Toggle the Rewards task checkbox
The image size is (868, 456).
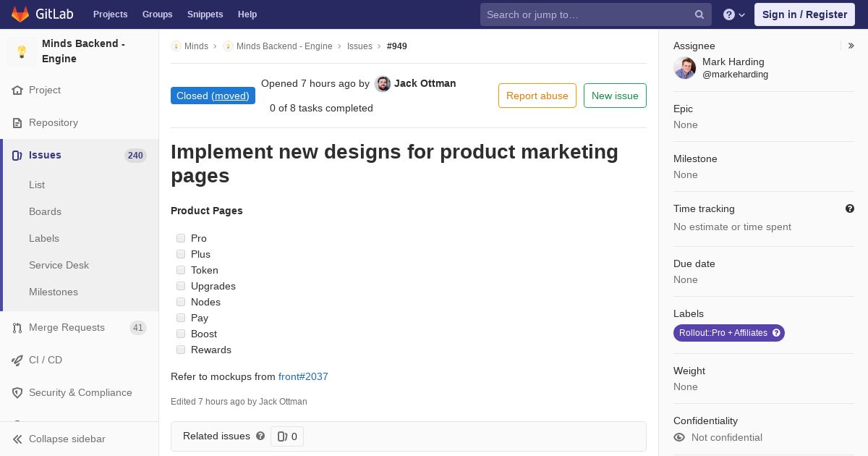(x=181, y=350)
